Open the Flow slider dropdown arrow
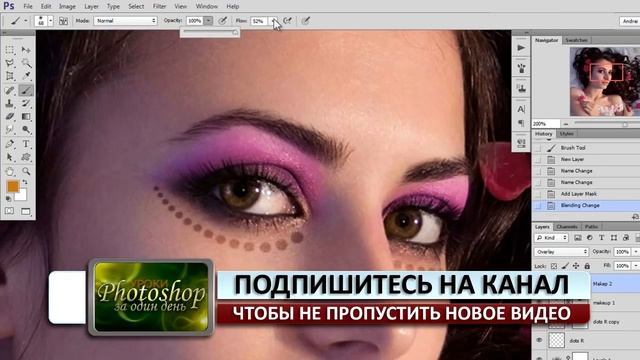Screen dimensions: 640x360 [273, 21]
